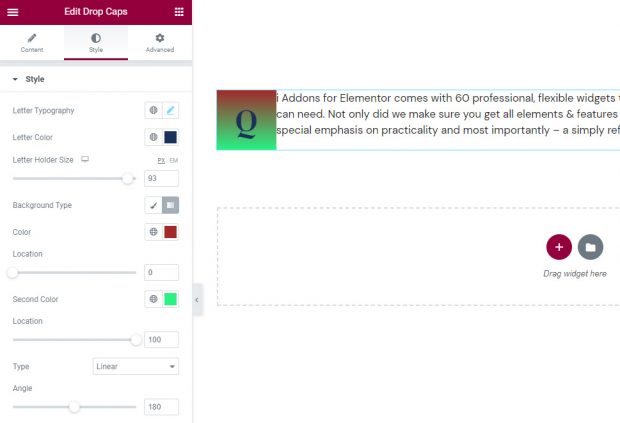Image resolution: width=620 pixels, height=423 pixels.
Task: Click the Angle value input field
Action: (161, 407)
